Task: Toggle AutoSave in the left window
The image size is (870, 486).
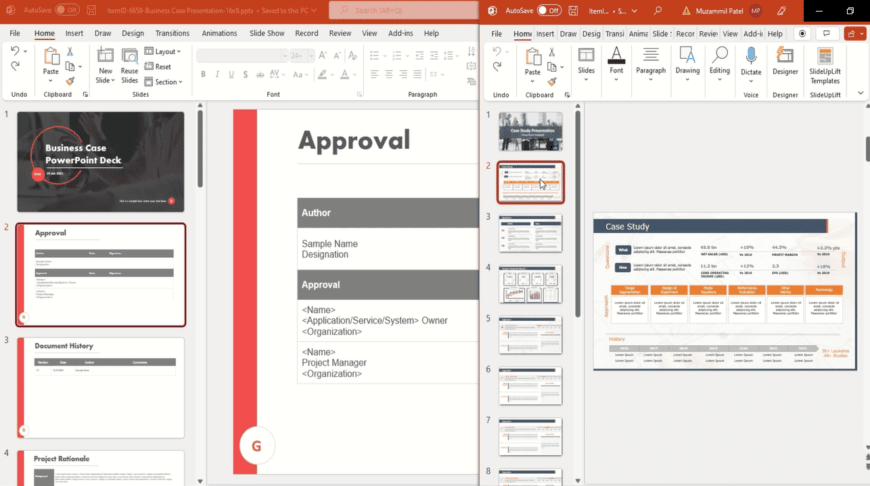Action: 67,10
